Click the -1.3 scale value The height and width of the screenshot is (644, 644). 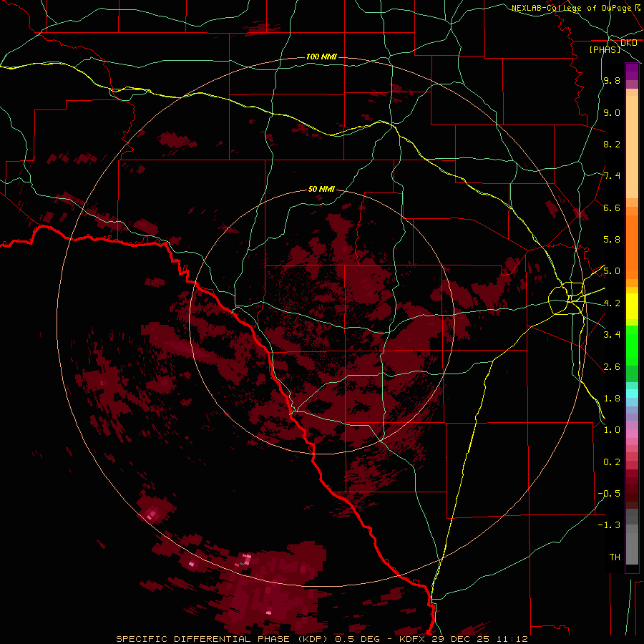pos(609,525)
